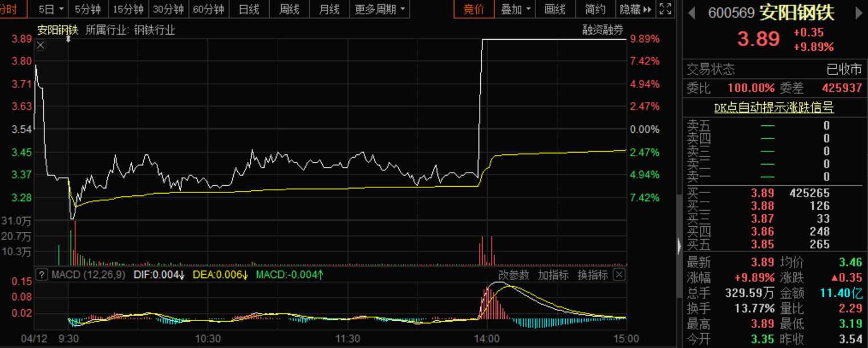This screenshot has width=868, height=348.
Task: Click the panel splitter arrow beside order book
Action: click(x=679, y=246)
